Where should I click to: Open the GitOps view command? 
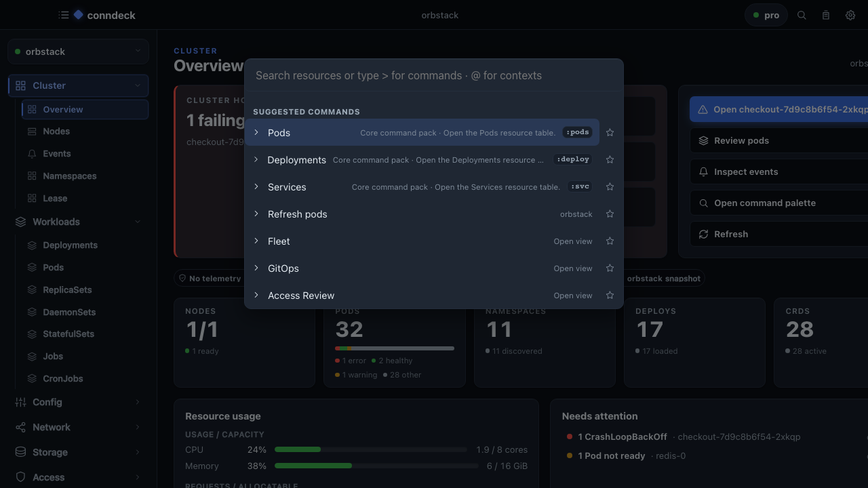click(422, 268)
